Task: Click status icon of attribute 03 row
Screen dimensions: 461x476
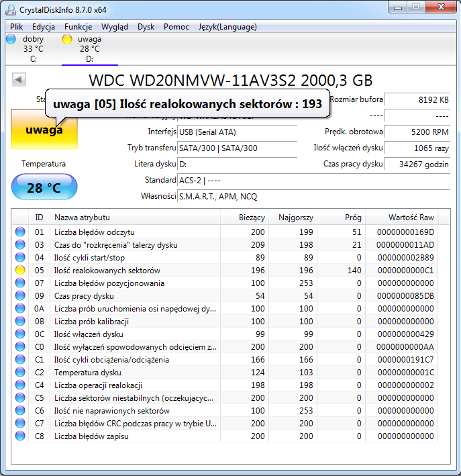Action: 20,244
